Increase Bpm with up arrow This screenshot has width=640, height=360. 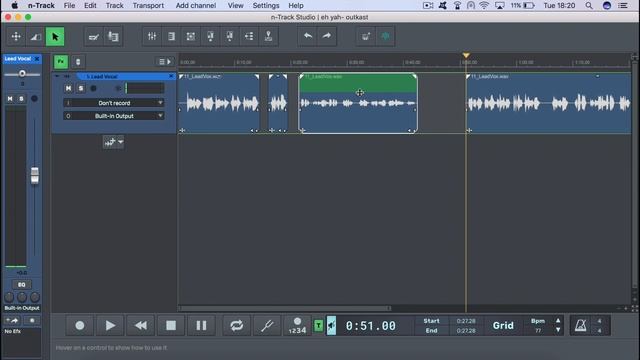pos(558,320)
